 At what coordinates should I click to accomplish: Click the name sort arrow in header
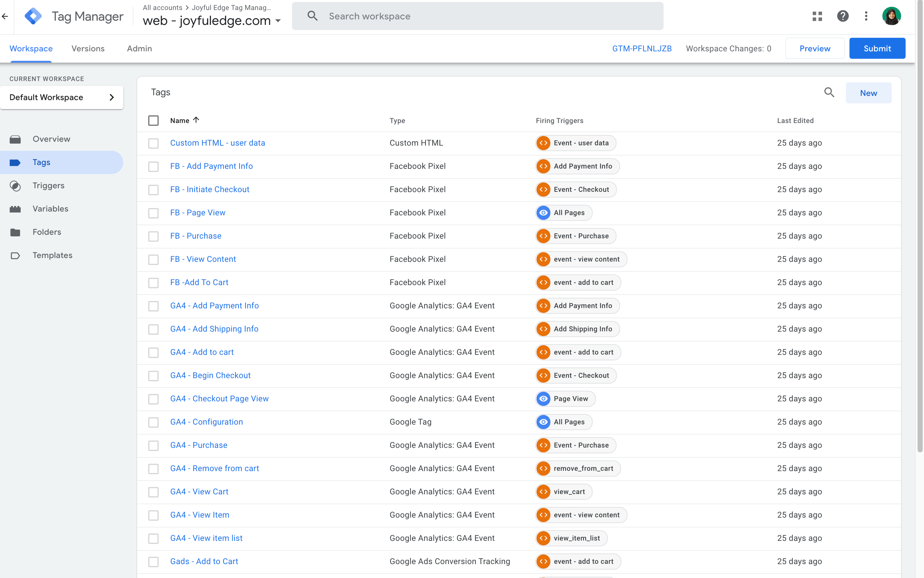tap(196, 120)
